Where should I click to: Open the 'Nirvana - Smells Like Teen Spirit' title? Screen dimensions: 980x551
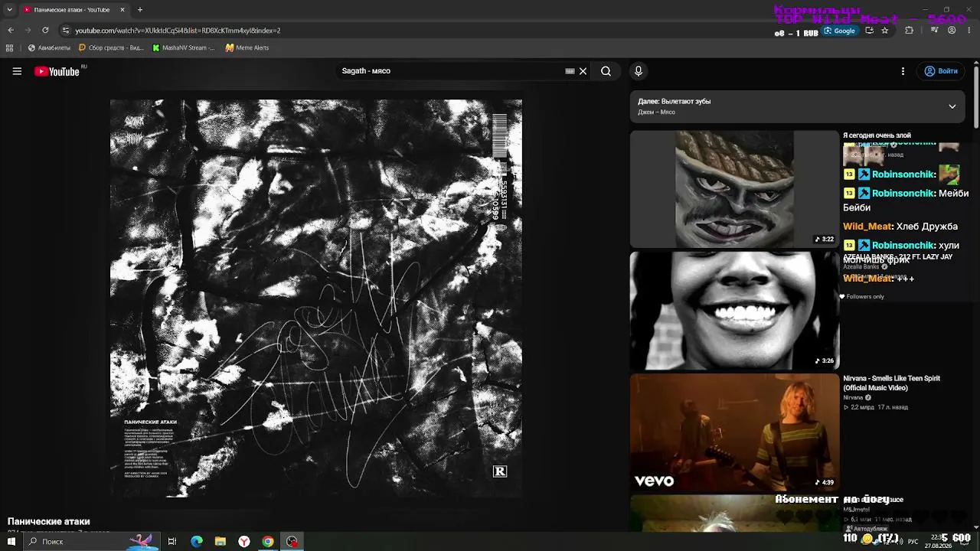point(891,383)
